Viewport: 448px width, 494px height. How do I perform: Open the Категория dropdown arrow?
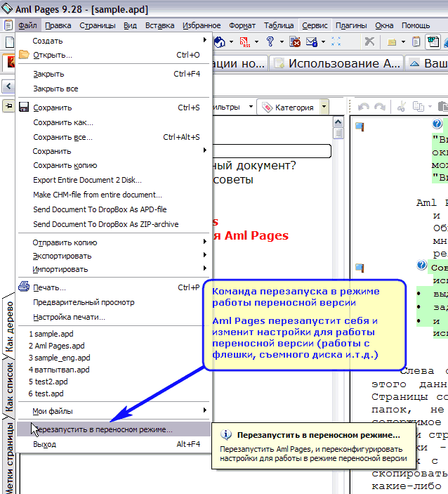pyautogui.click(x=324, y=107)
